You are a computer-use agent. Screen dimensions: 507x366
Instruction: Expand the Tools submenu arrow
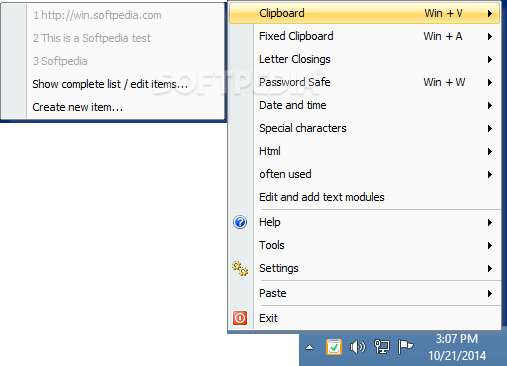point(490,245)
